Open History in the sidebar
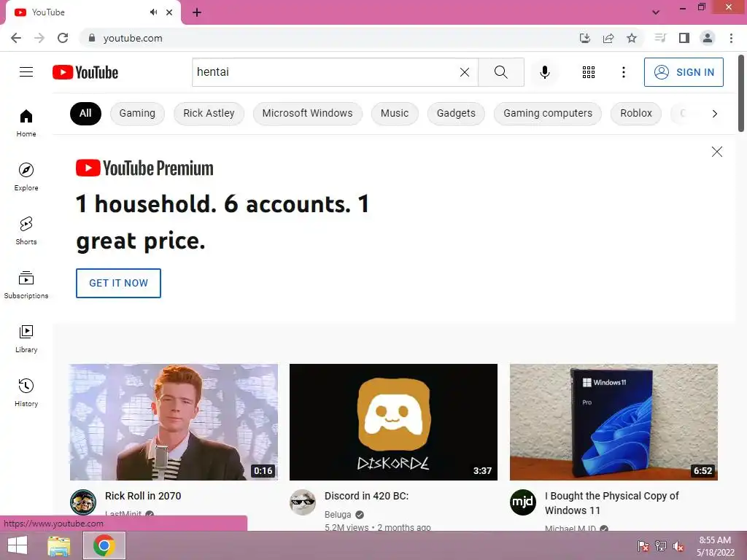The width and height of the screenshot is (747, 560). pos(26,393)
